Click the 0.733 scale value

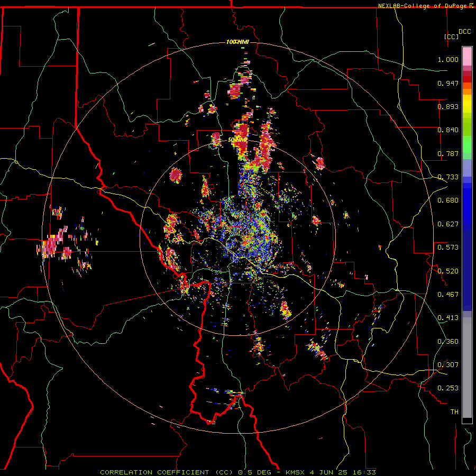tap(448, 177)
